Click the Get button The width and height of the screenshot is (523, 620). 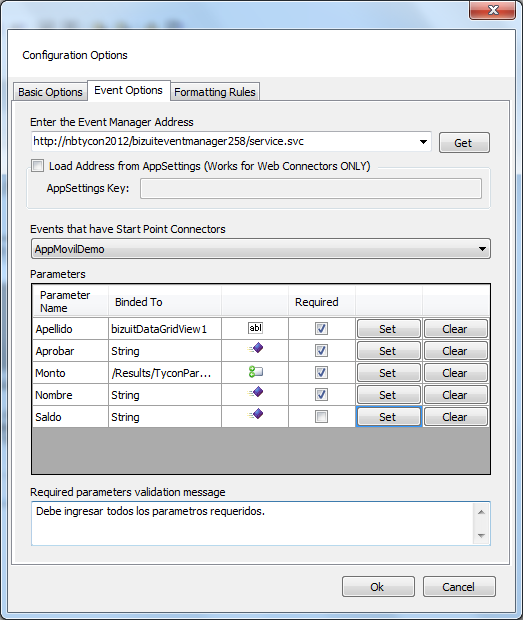tap(464, 142)
